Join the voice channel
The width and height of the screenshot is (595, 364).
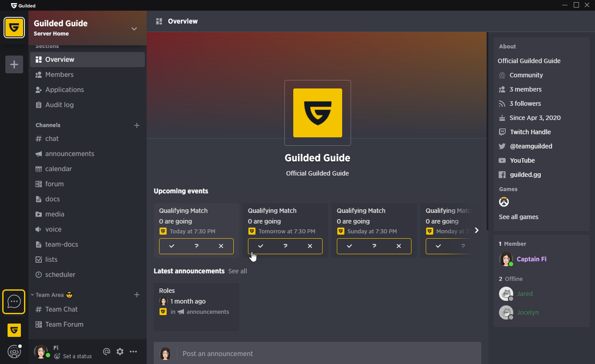pos(88,229)
